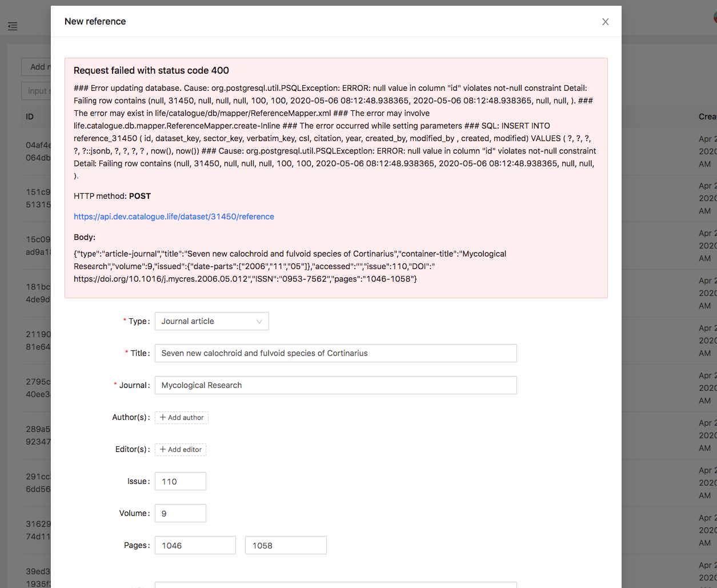717x588 pixels.
Task: Click the ID column header behind the modal
Action: [x=30, y=117]
